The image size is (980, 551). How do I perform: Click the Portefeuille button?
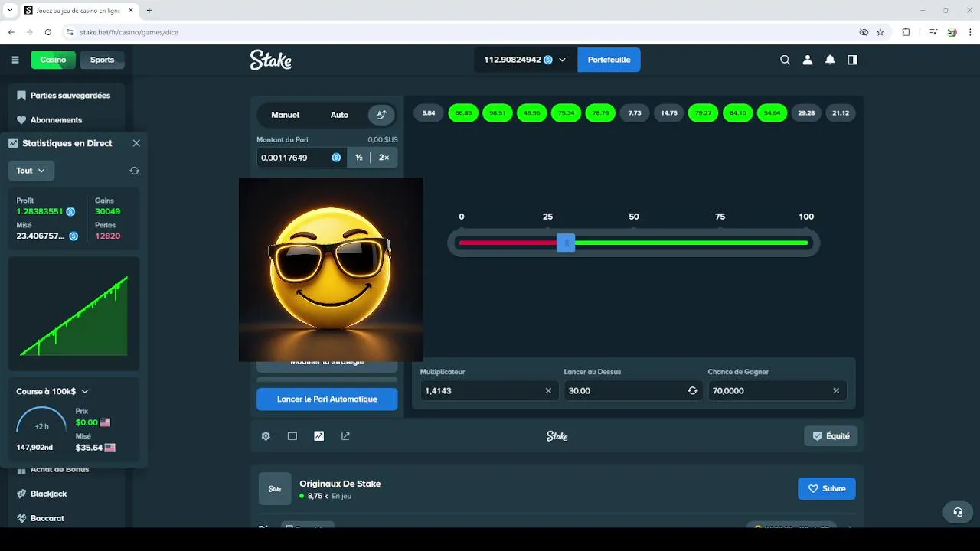pos(609,60)
